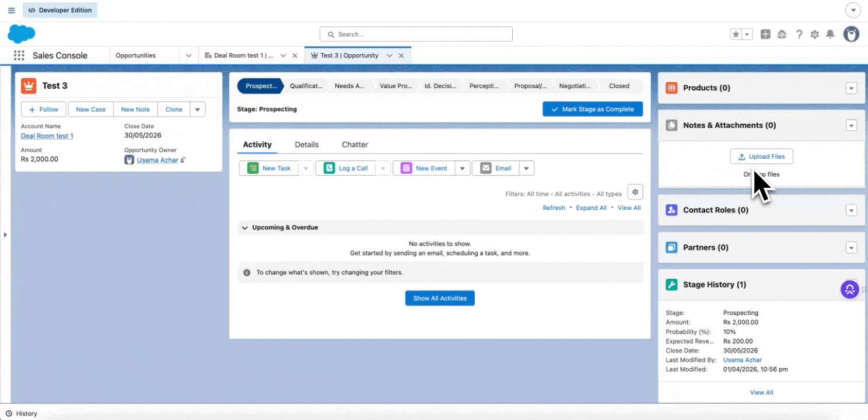Click the Upload Files button

click(x=761, y=156)
